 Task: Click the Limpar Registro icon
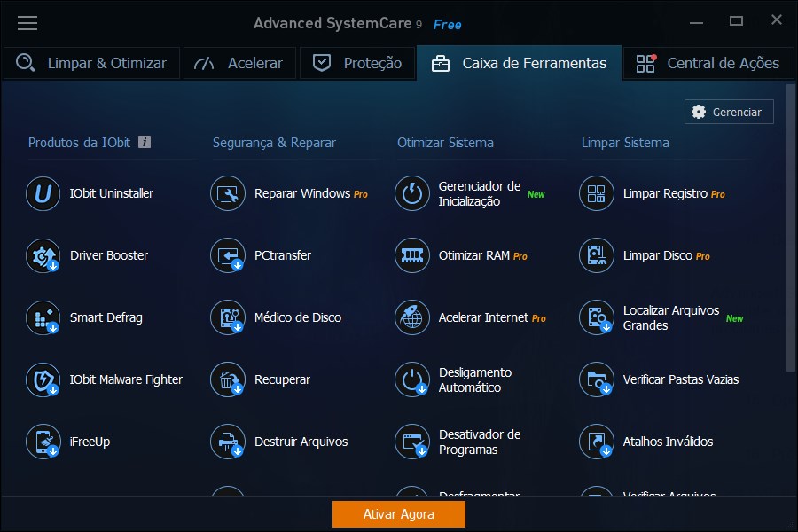[597, 193]
